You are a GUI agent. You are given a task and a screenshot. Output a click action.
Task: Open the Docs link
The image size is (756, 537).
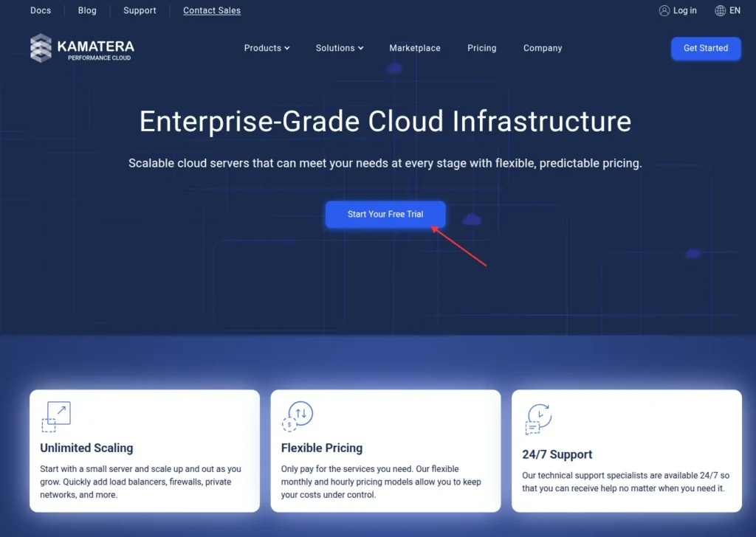pos(41,10)
